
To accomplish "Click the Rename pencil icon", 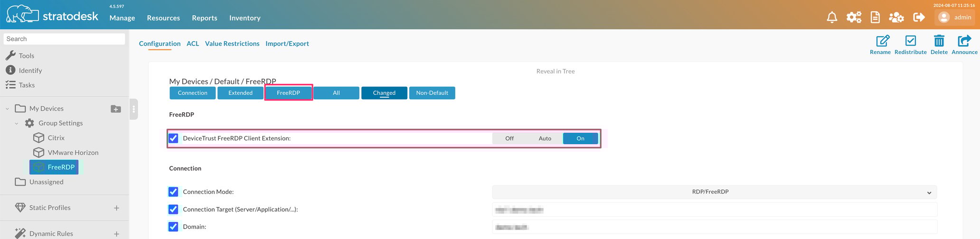I will (x=882, y=41).
